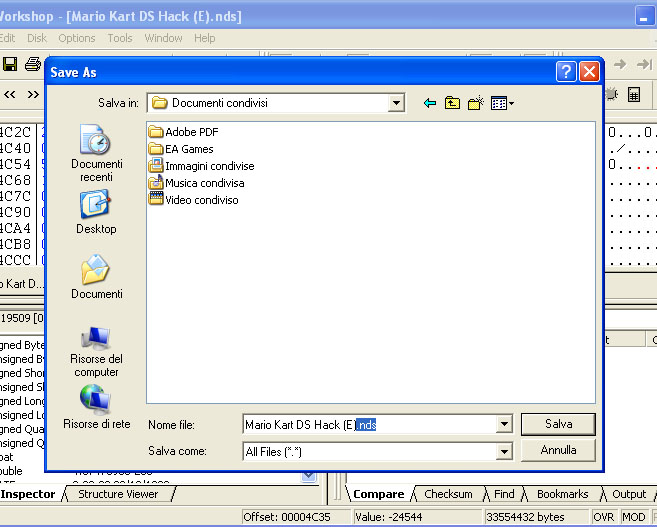Go back with the cyan arrow icon
Viewport: 657px width, 527px height.
click(430, 103)
